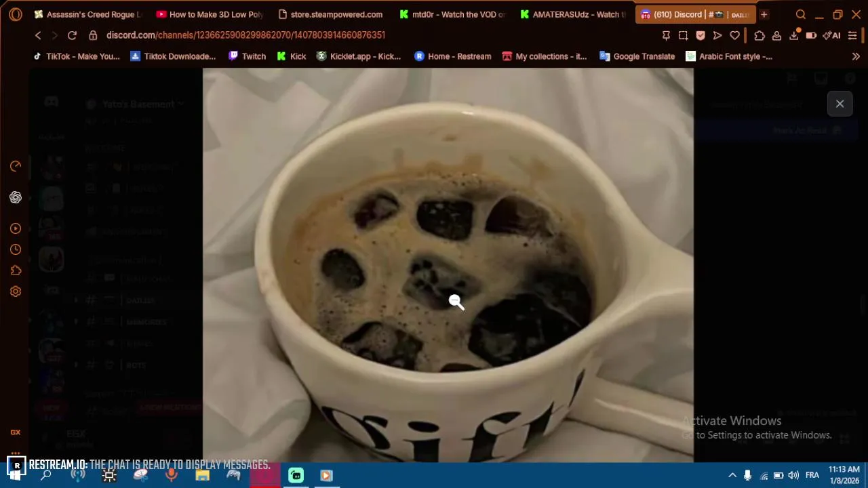The width and height of the screenshot is (868, 488).
Task: Click the system tray microphone icon
Action: [x=747, y=475]
